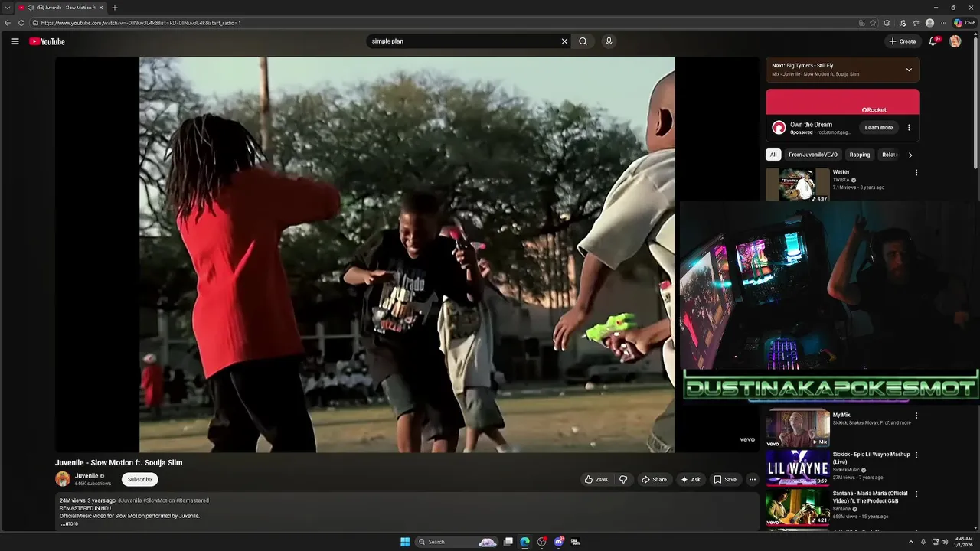Open Discord from the taskbar
The width and height of the screenshot is (980, 551).
pos(558,542)
